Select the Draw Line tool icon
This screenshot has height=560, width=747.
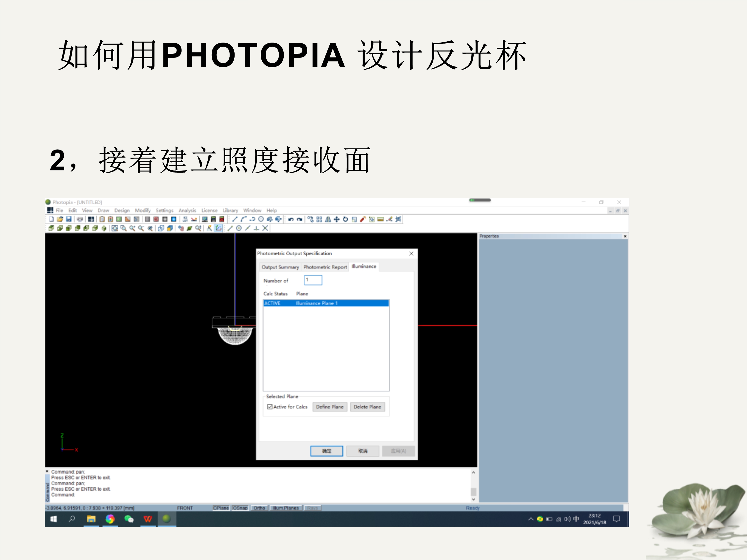[235, 220]
